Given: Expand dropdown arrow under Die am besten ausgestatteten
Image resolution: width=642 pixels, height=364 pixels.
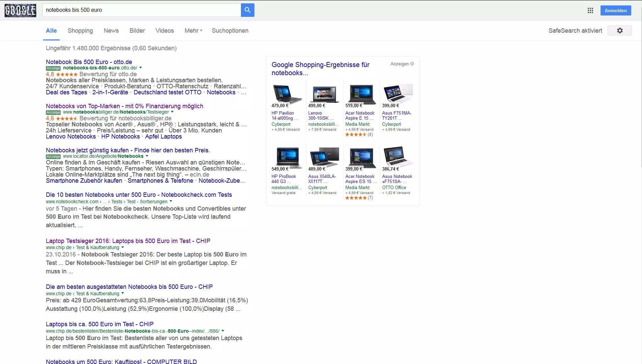Looking at the screenshot, I should 123,294.
